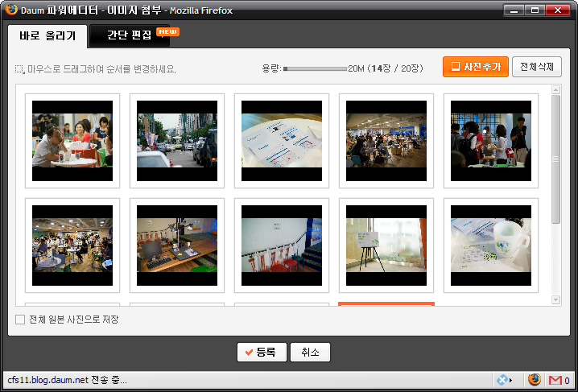Viewport: 578px width, 392px height.
Task: Click the 14장 / 20장 photo count text
Action: point(397,68)
